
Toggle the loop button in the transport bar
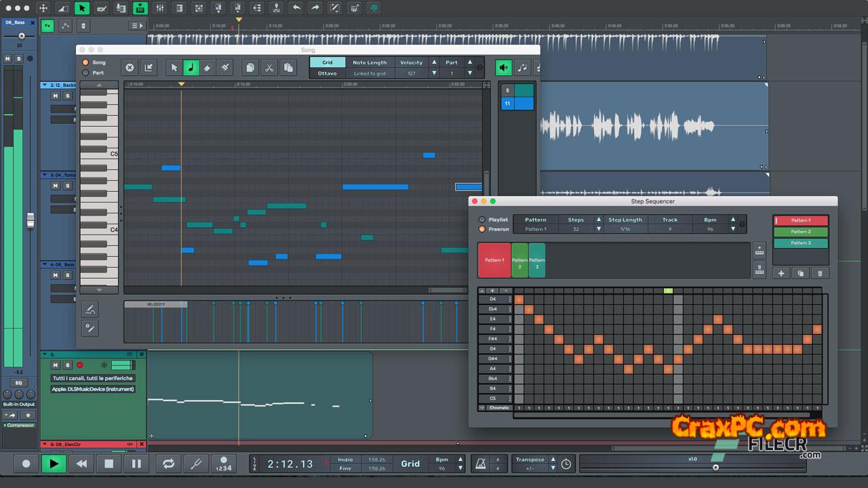tap(168, 464)
